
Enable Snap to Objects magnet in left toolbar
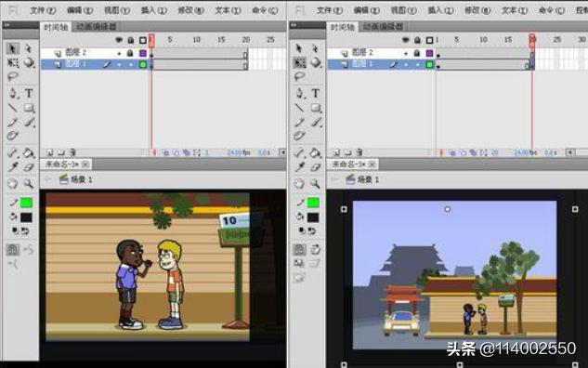pos(13,250)
